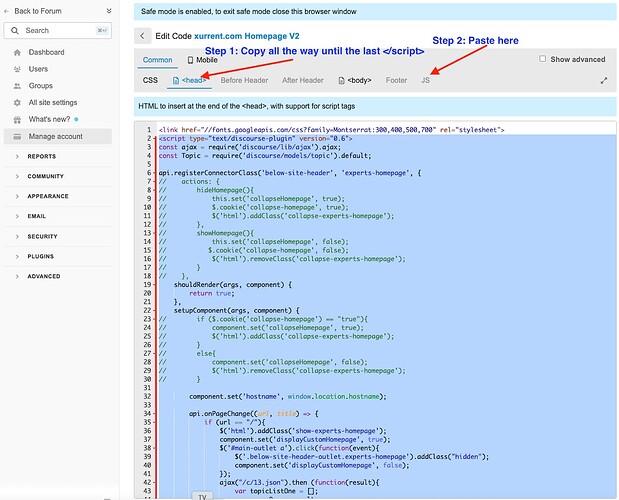The image size is (619, 500).
Task: Click the link href code on line 1
Action: point(332,130)
